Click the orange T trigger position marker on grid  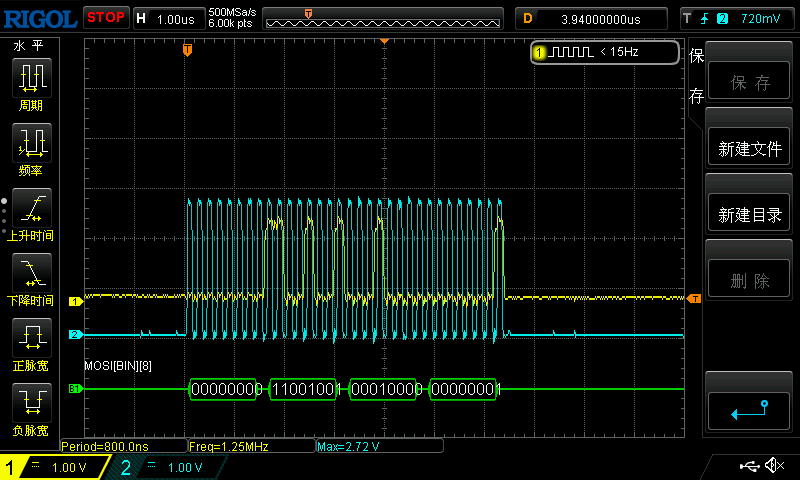click(x=187, y=49)
